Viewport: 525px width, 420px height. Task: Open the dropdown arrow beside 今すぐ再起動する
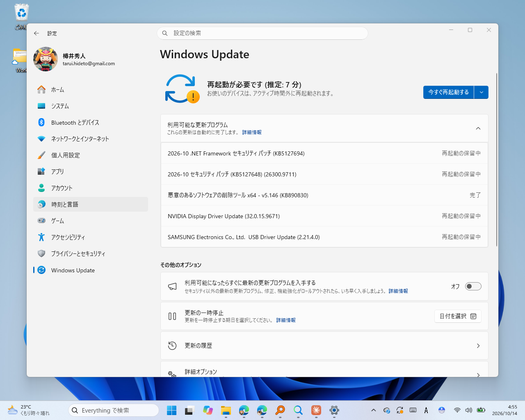(x=482, y=92)
